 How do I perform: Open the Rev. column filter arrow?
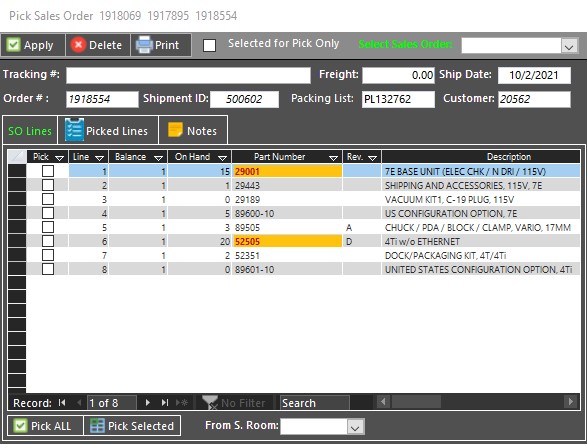372,158
